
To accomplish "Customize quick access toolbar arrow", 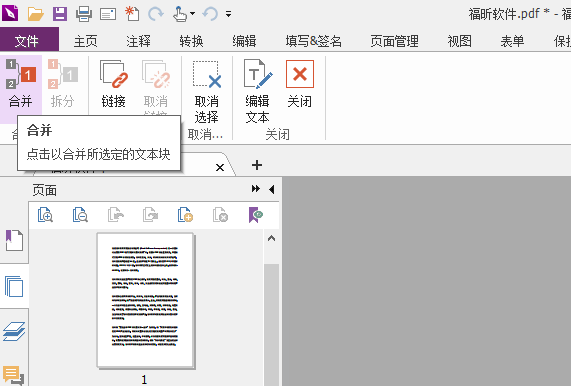I will [x=228, y=14].
